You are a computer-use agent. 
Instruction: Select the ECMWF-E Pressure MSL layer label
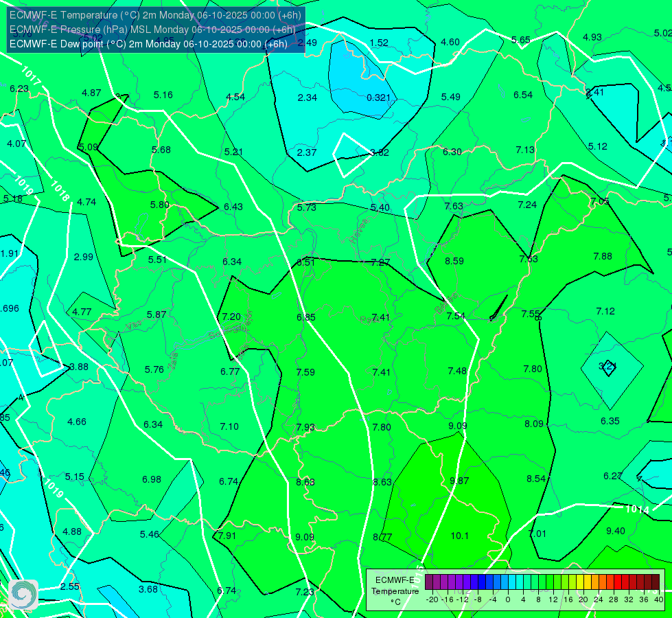[x=152, y=30]
